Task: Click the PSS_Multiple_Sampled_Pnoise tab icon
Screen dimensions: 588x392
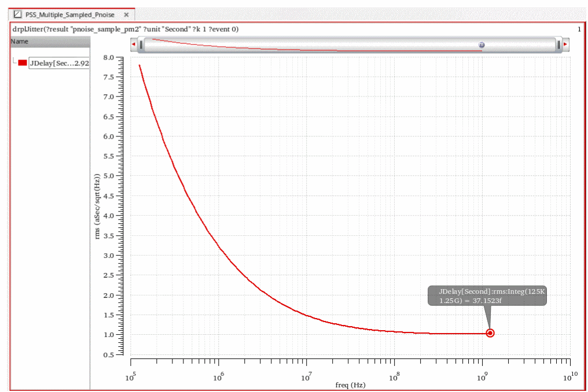Action: coord(18,14)
